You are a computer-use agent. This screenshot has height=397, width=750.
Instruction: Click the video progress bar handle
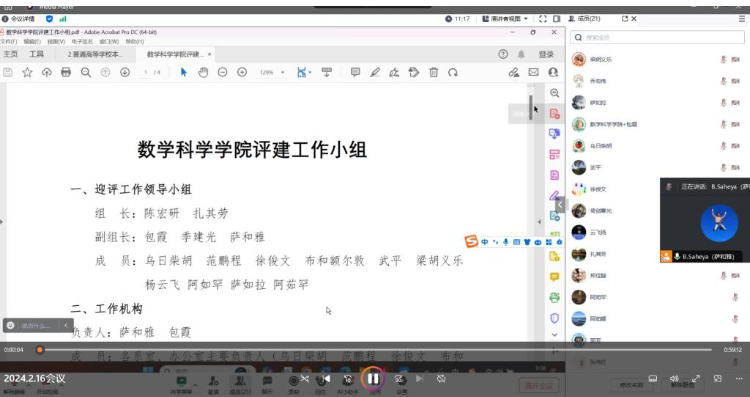point(40,350)
